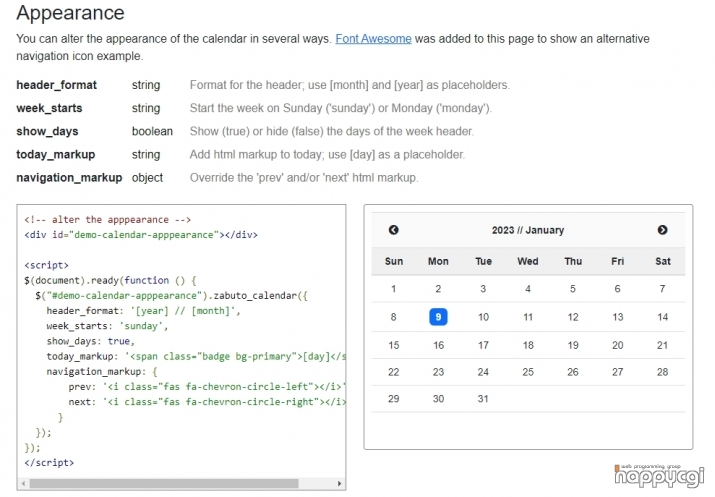Click the '2023 // January' calendar header

click(528, 230)
